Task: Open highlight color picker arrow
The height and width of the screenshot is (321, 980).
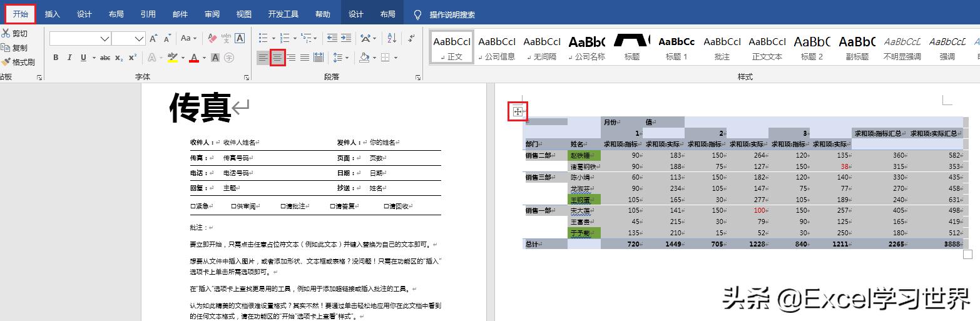Action: [x=183, y=58]
